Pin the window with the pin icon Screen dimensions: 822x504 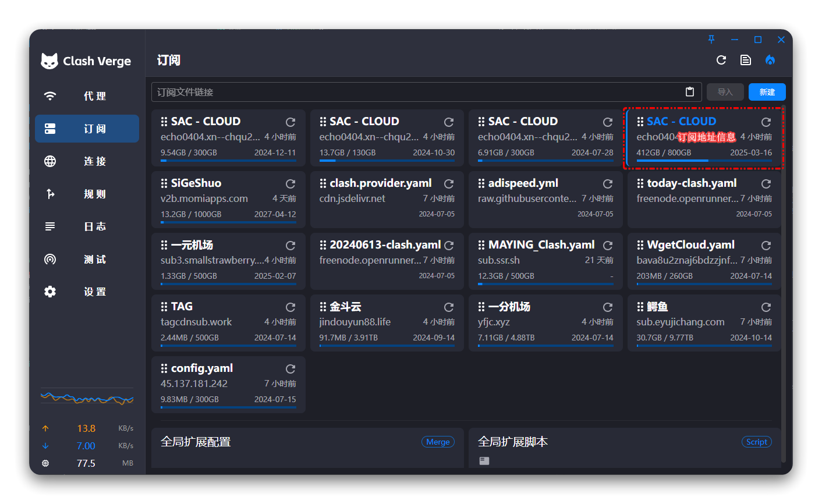pos(711,40)
